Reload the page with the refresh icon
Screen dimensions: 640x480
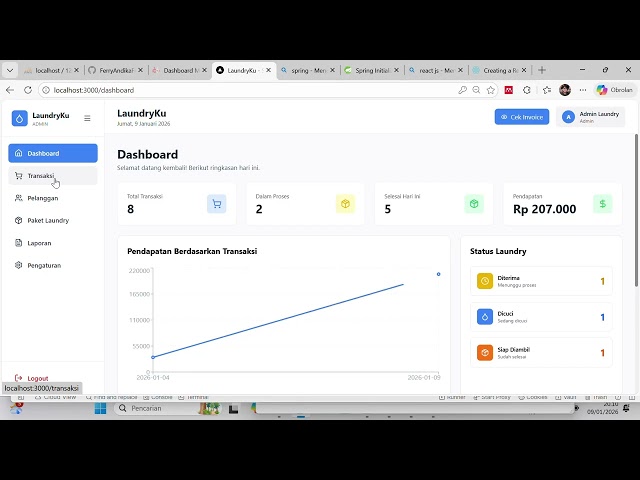(28, 90)
